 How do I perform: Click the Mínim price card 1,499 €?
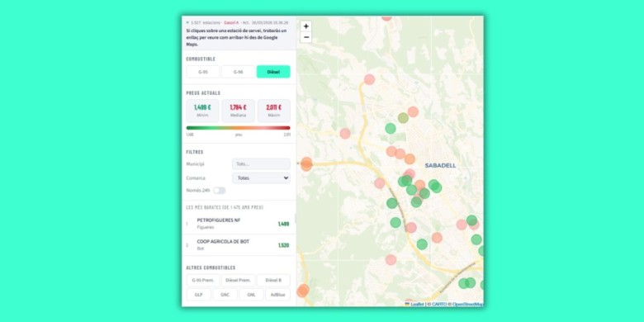(x=202, y=111)
